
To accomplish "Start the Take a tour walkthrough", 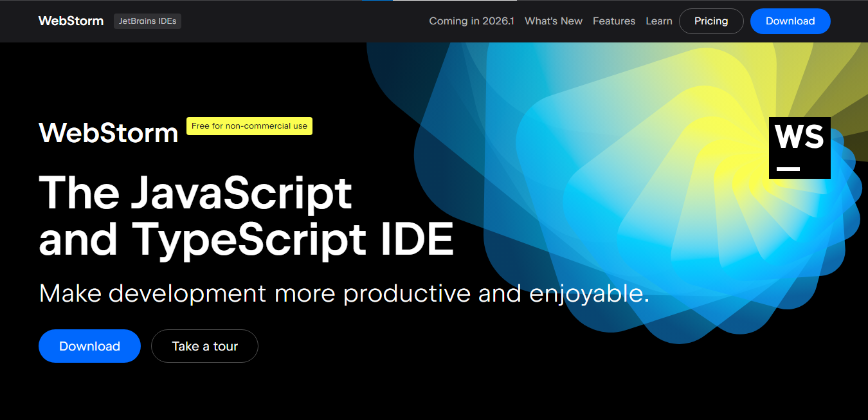I will [x=204, y=346].
